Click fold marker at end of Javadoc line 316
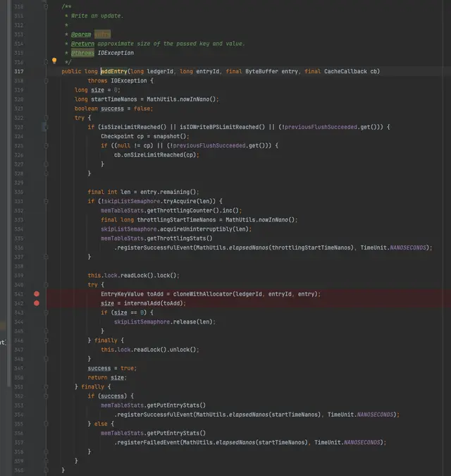The image size is (451, 476). [47, 62]
